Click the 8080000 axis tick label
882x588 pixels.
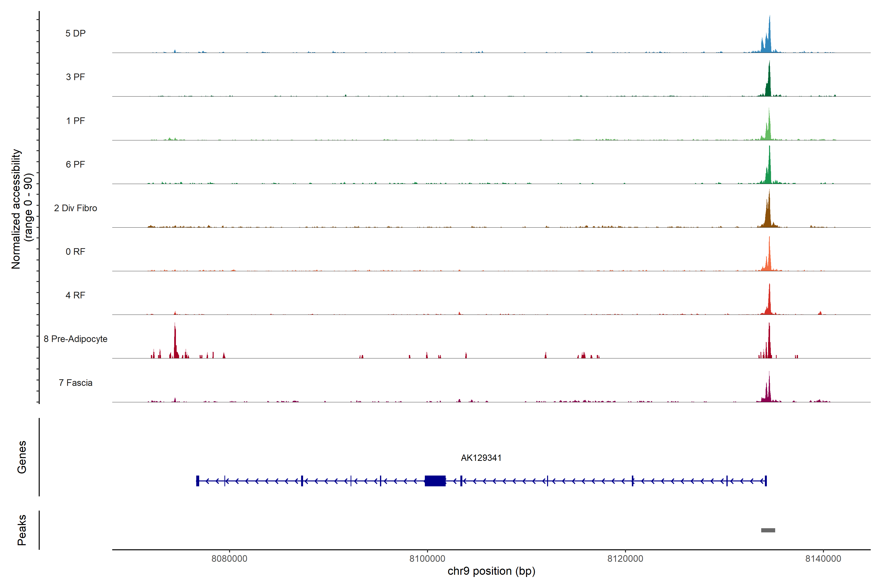pyautogui.click(x=229, y=559)
